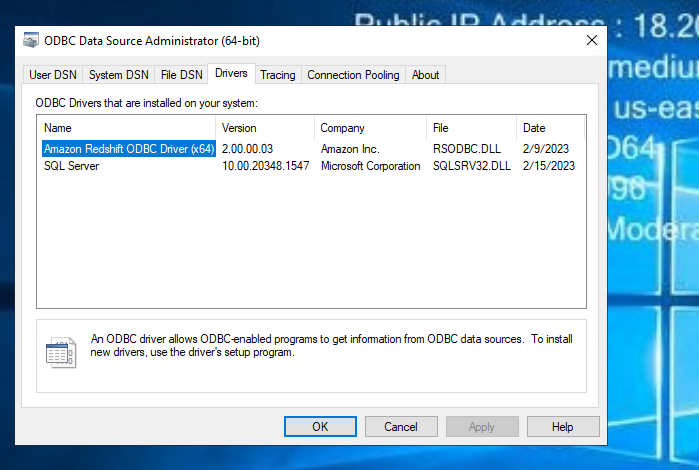Screen dimensions: 699x470
Task: Click the ODBC driver description text
Action: (331, 346)
